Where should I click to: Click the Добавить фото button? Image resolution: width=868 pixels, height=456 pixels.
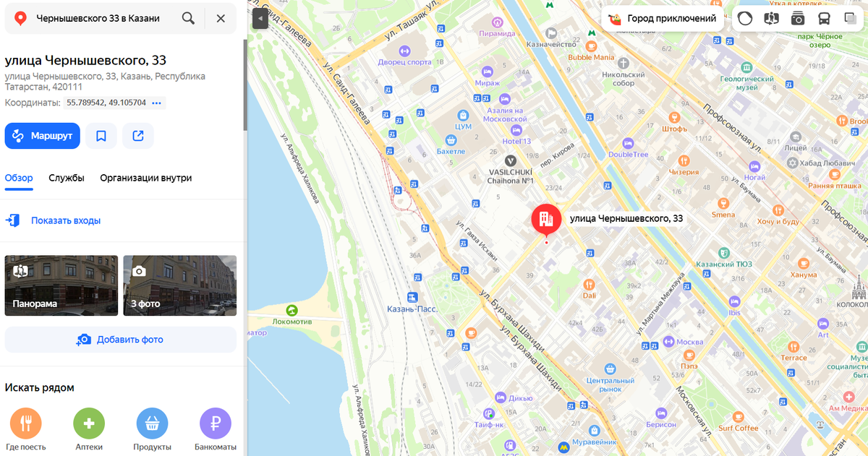121,340
